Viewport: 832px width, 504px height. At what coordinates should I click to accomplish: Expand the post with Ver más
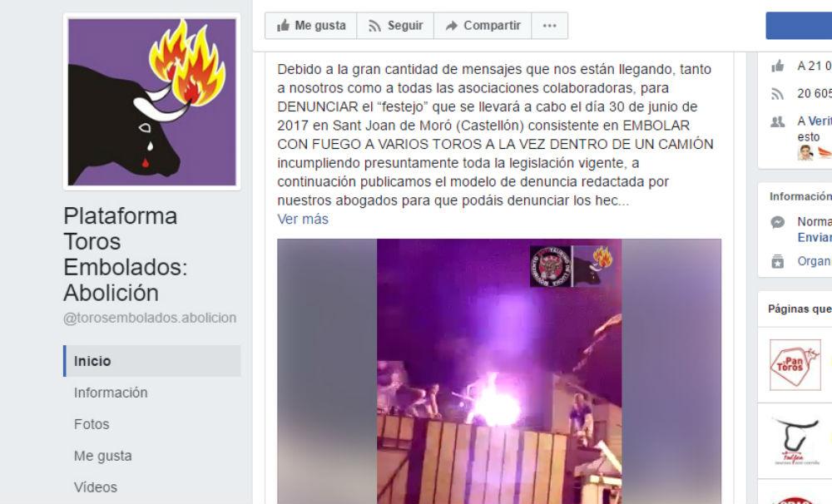coord(303,219)
